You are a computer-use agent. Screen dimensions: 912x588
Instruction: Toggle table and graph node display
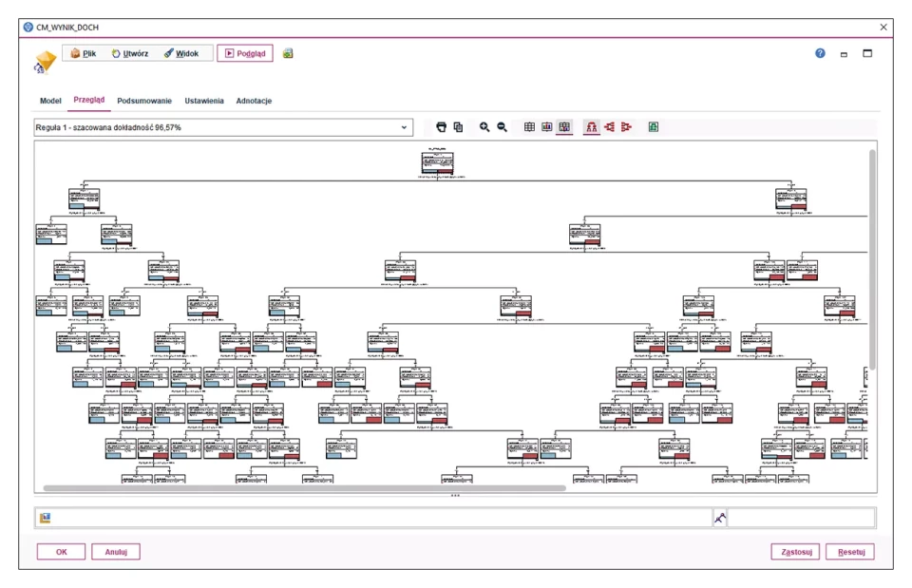tap(564, 127)
